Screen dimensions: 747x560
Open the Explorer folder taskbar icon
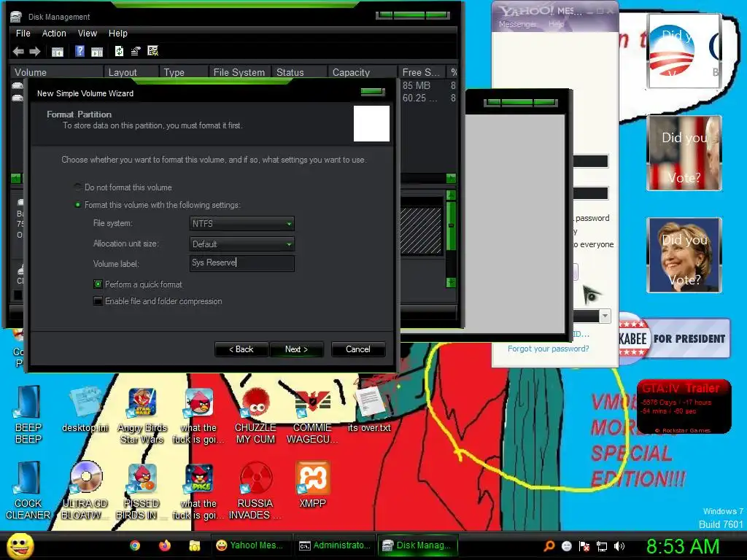(x=194, y=545)
